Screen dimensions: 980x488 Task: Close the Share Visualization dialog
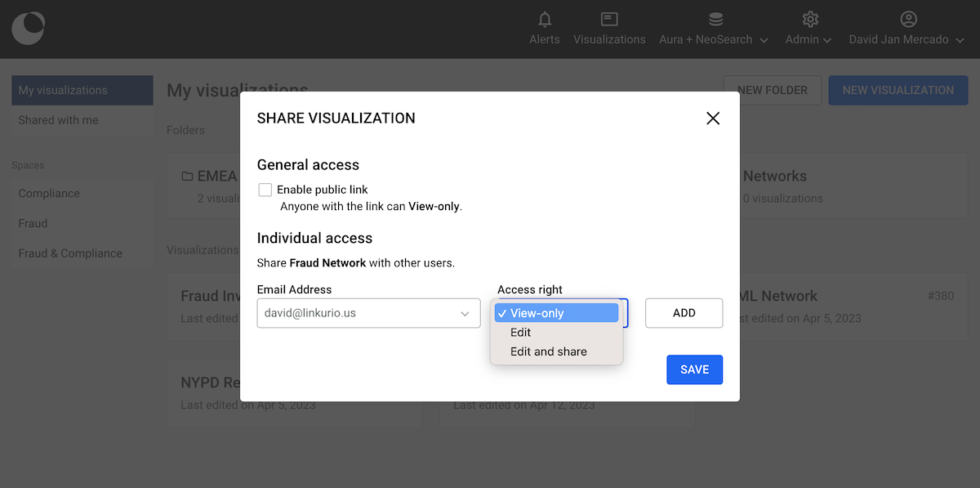click(712, 119)
